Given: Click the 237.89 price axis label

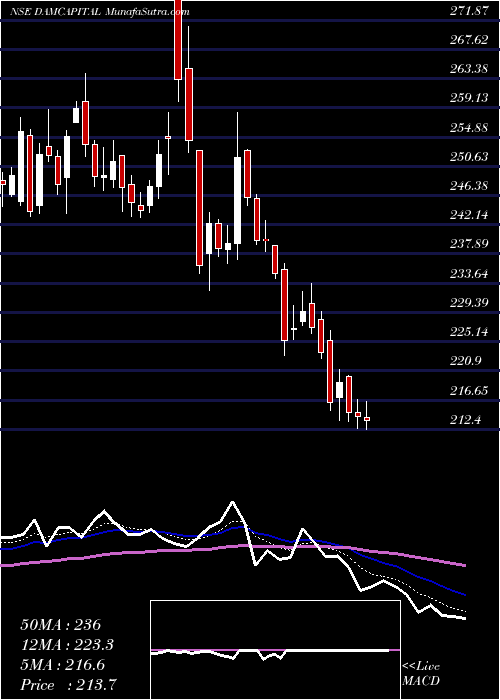Looking at the screenshot, I should coord(469,245).
